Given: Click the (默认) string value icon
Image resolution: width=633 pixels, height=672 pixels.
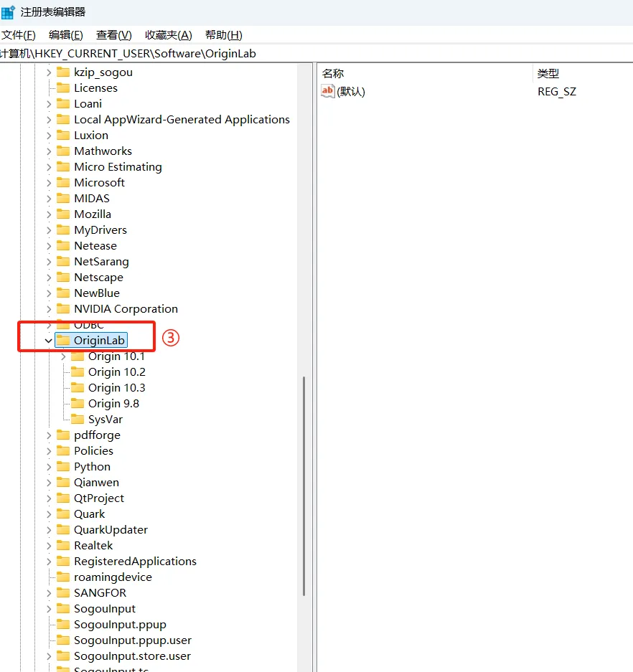Looking at the screenshot, I should 328,91.
